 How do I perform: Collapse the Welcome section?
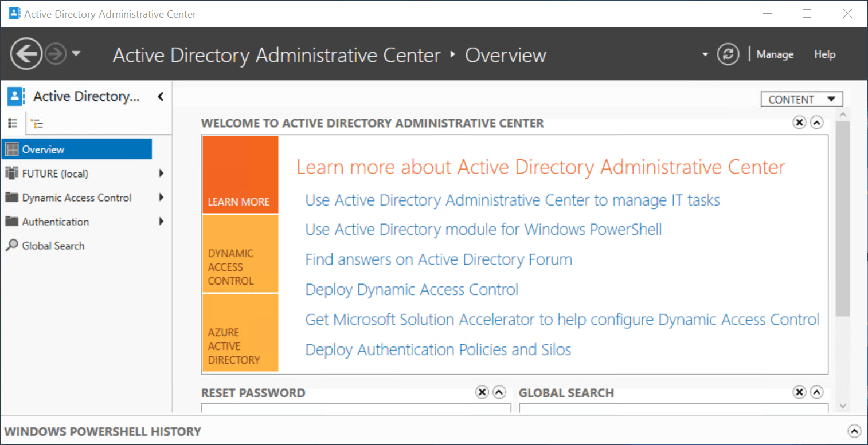(817, 123)
